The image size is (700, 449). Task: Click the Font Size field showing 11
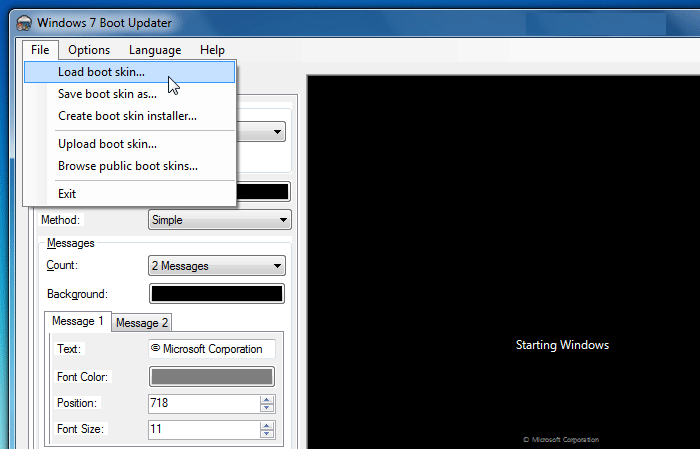204,429
